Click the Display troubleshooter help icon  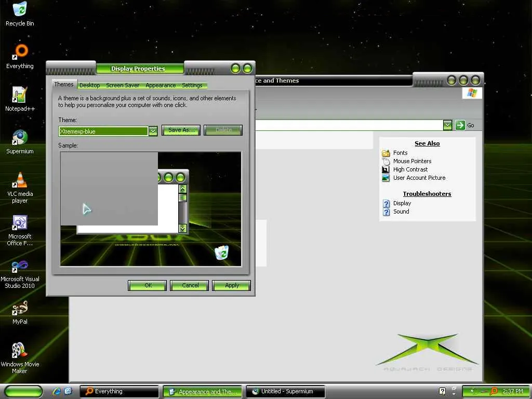(x=387, y=203)
